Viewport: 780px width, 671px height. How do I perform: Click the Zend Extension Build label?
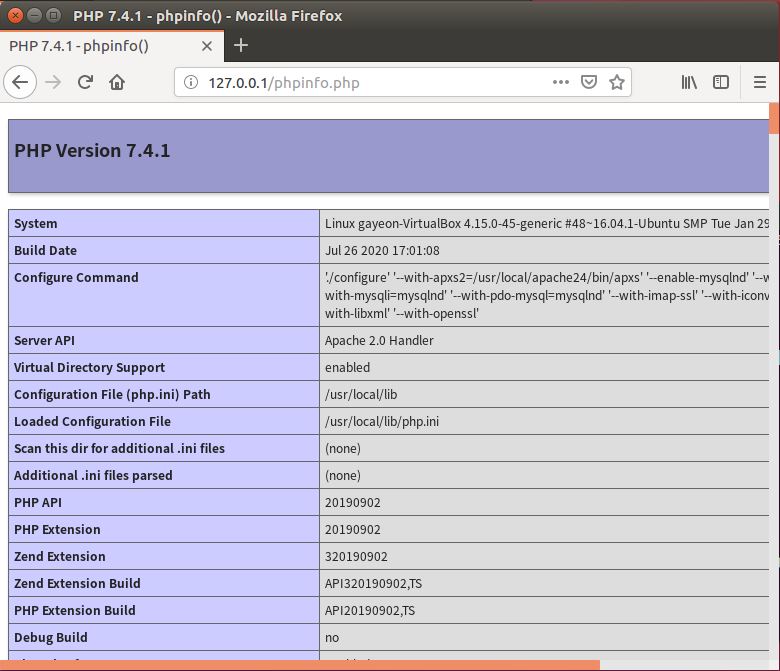(77, 583)
